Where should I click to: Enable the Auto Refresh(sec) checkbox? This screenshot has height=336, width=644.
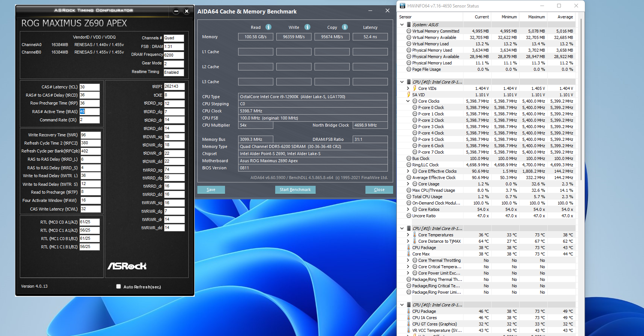[119, 287]
